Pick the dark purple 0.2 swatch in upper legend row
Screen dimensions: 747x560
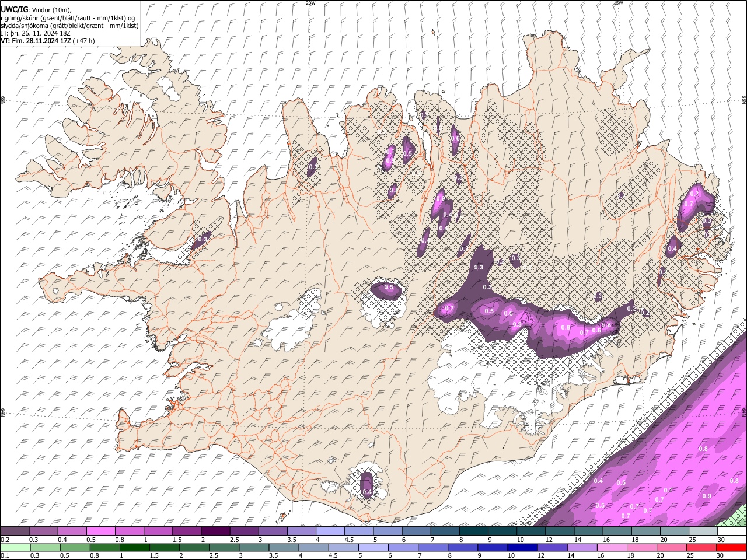[15, 531]
